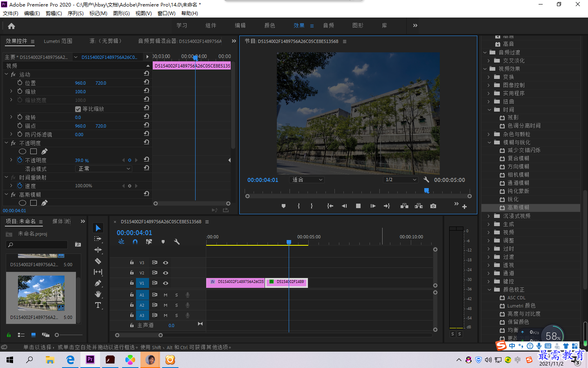Select the Slip tool

(x=98, y=272)
